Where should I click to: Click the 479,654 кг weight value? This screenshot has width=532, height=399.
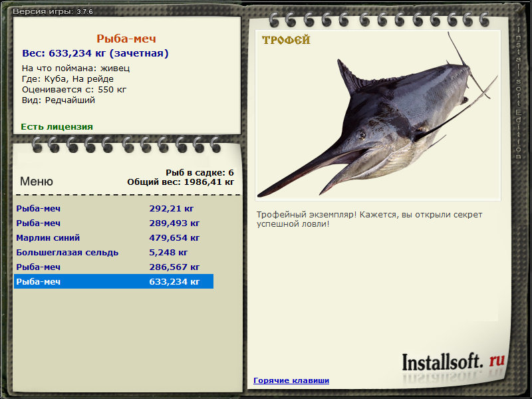(x=174, y=237)
